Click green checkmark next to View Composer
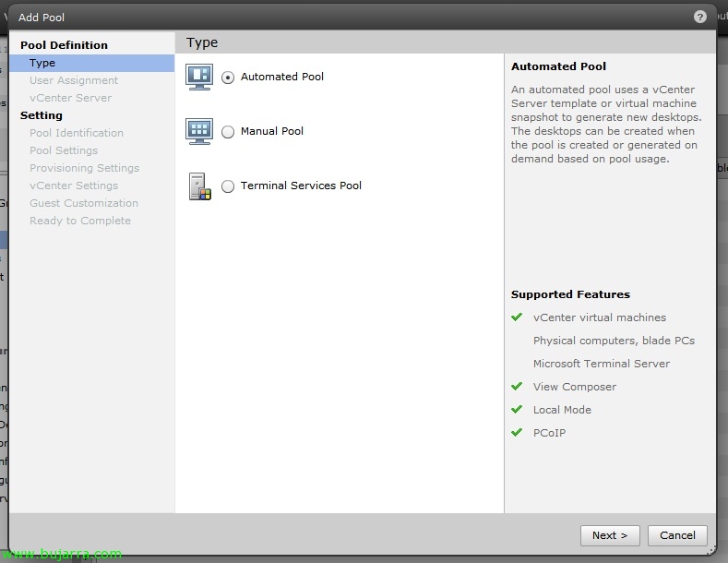The width and height of the screenshot is (728, 563). [517, 387]
